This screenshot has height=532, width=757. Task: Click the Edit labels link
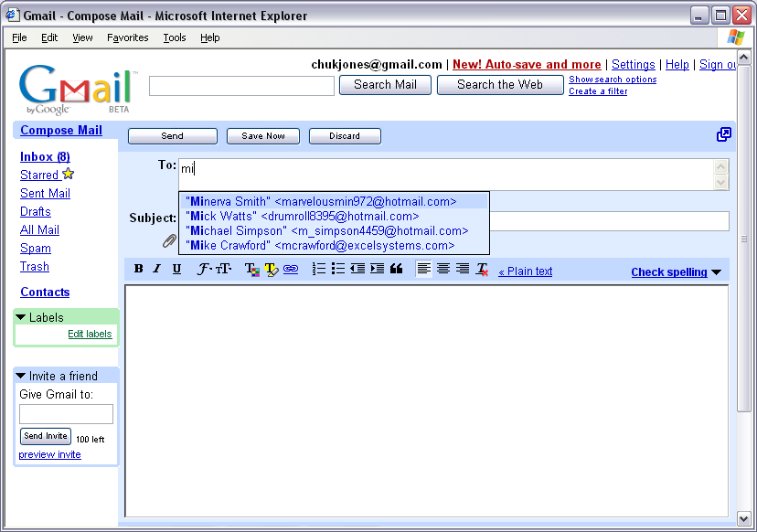[x=90, y=334]
